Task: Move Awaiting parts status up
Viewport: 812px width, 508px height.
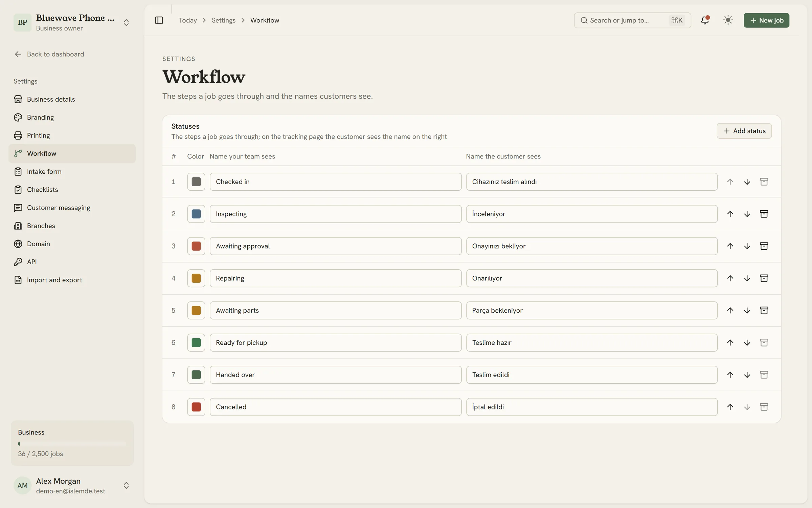Action: pyautogui.click(x=730, y=311)
